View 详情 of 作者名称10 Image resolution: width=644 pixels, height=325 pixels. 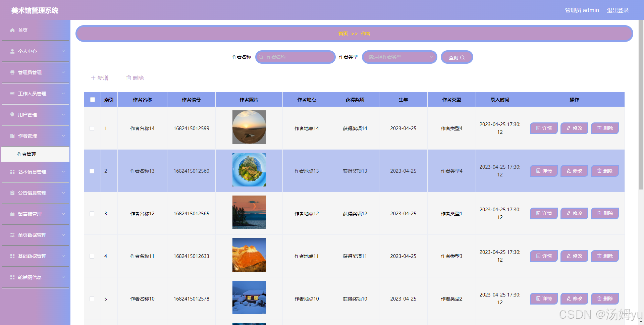pos(544,299)
